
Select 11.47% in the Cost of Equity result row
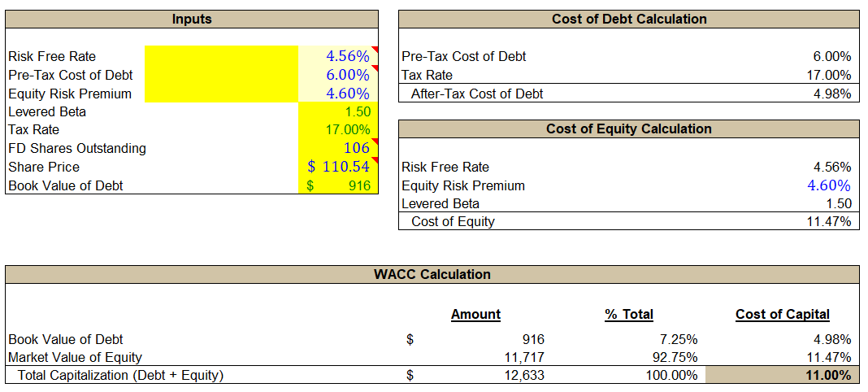point(829,222)
